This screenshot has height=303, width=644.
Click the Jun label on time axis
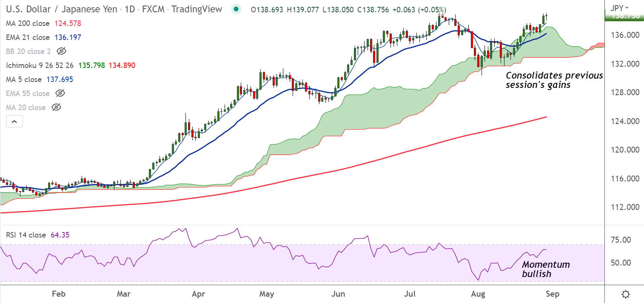pyautogui.click(x=339, y=294)
